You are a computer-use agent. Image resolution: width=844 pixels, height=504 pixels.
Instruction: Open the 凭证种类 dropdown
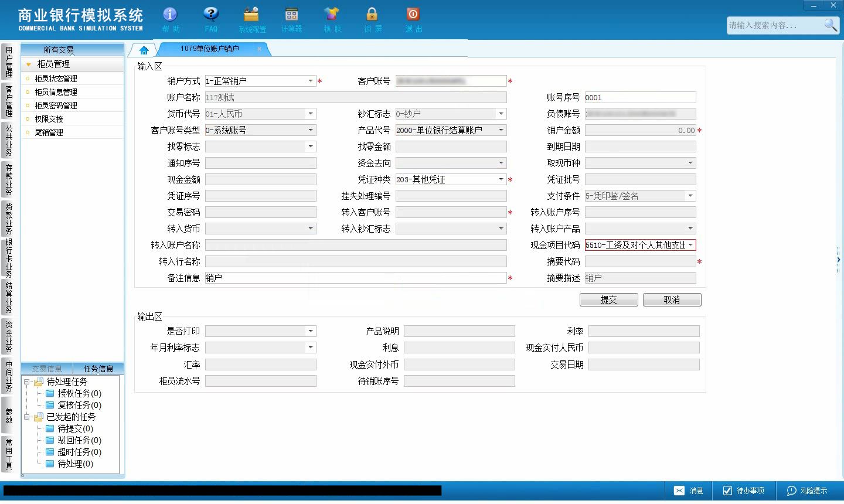point(501,179)
